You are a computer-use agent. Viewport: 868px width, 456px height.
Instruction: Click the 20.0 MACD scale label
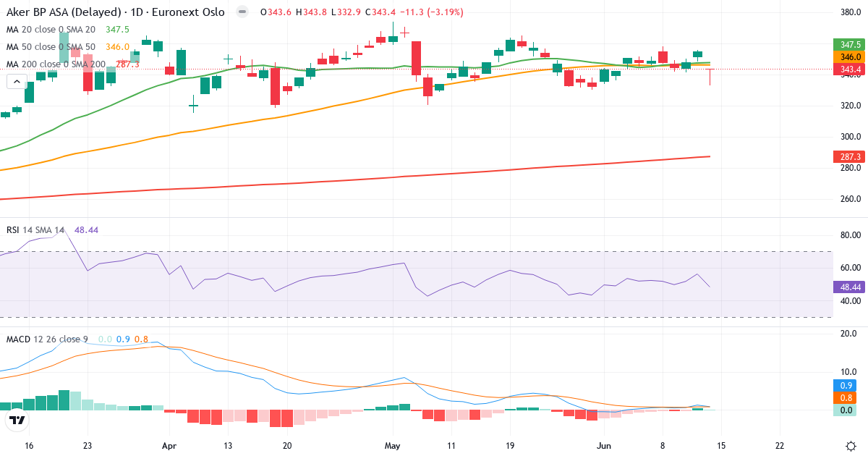click(x=850, y=334)
